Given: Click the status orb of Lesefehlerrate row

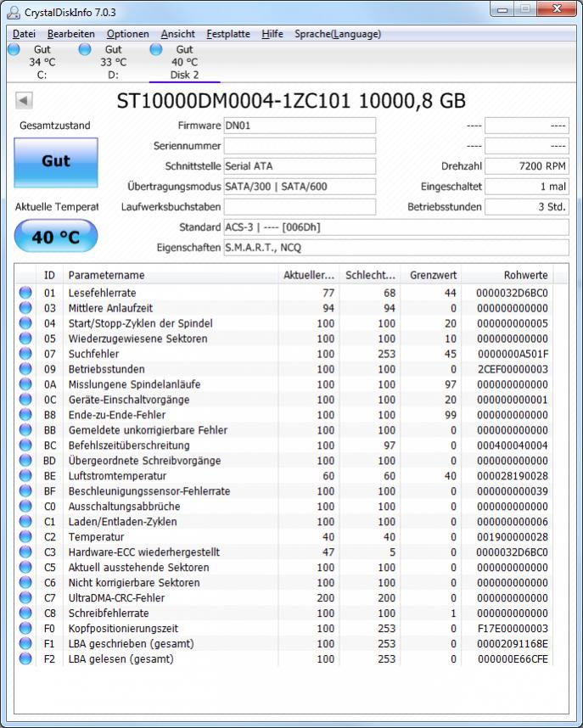Looking at the screenshot, I should 25,293.
